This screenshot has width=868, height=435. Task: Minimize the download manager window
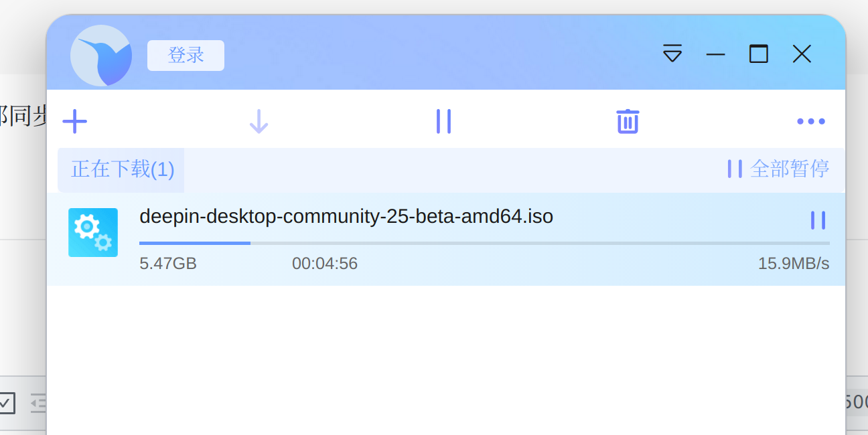[716, 54]
